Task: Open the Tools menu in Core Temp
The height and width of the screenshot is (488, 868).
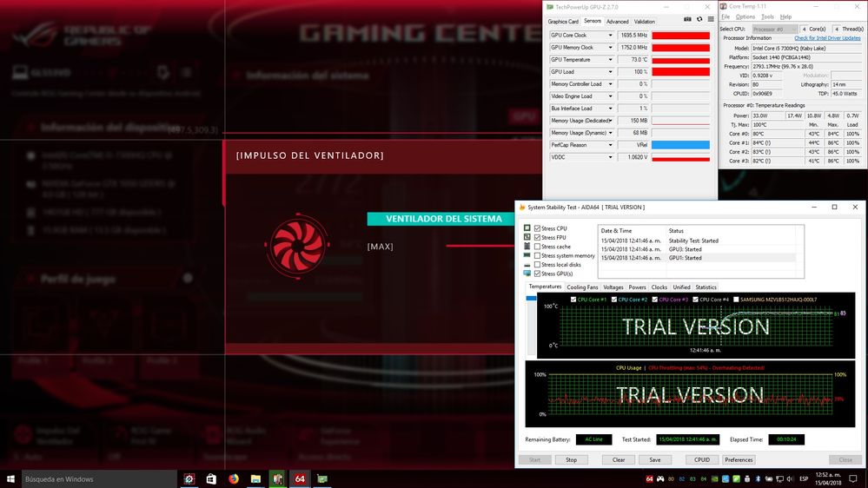Action: point(767,17)
